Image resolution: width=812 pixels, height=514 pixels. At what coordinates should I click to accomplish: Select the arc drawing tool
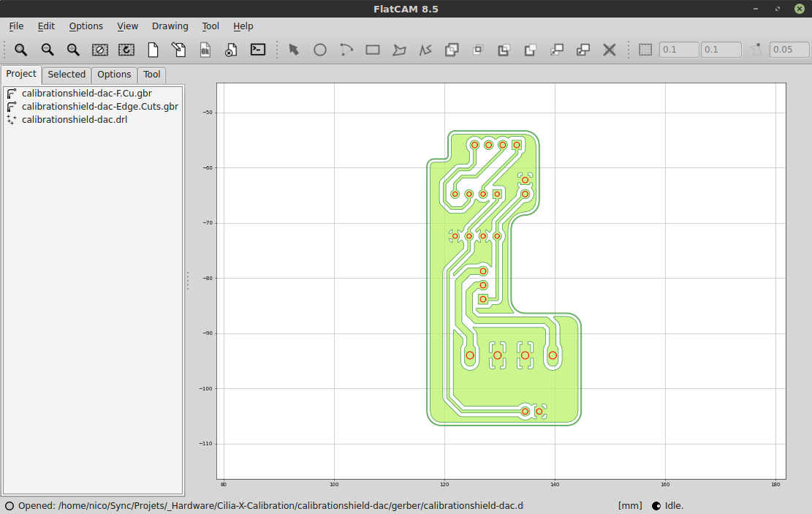coord(346,50)
